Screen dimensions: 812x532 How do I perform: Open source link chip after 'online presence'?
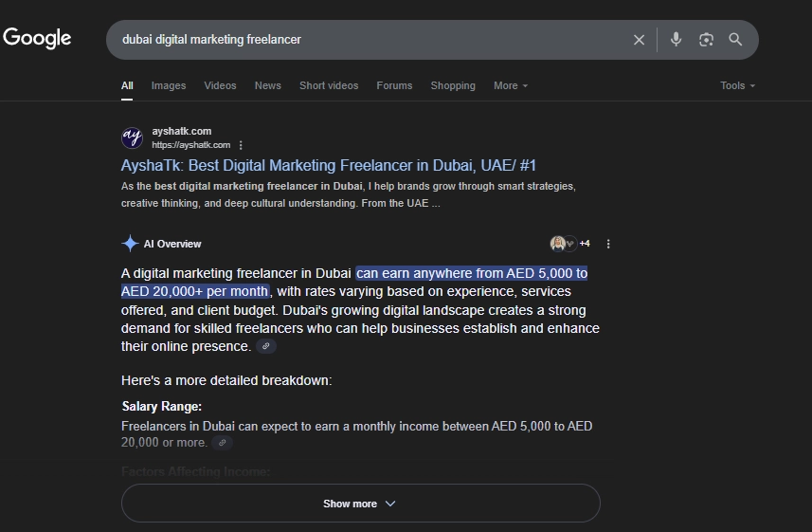pyautogui.click(x=265, y=346)
